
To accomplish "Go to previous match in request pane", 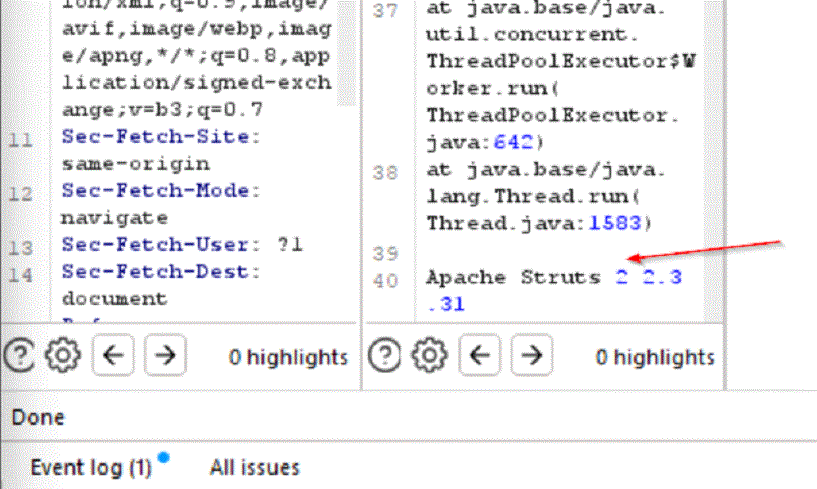I will tap(114, 355).
